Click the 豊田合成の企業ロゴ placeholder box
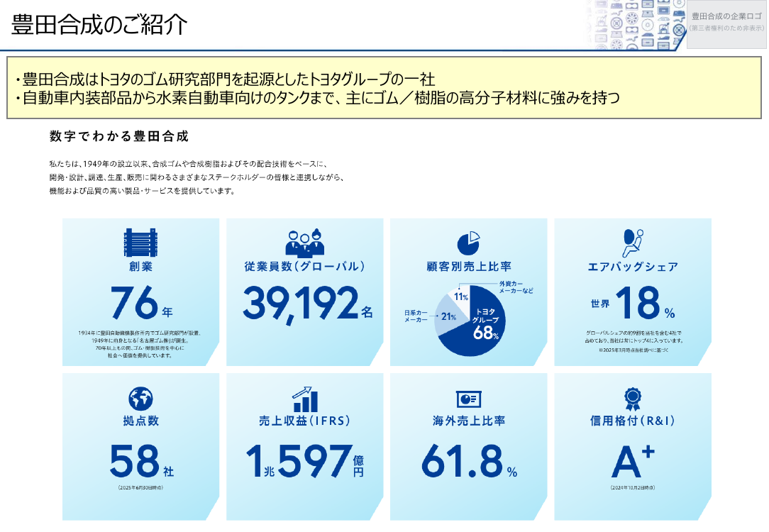The image size is (769, 532). point(726,24)
